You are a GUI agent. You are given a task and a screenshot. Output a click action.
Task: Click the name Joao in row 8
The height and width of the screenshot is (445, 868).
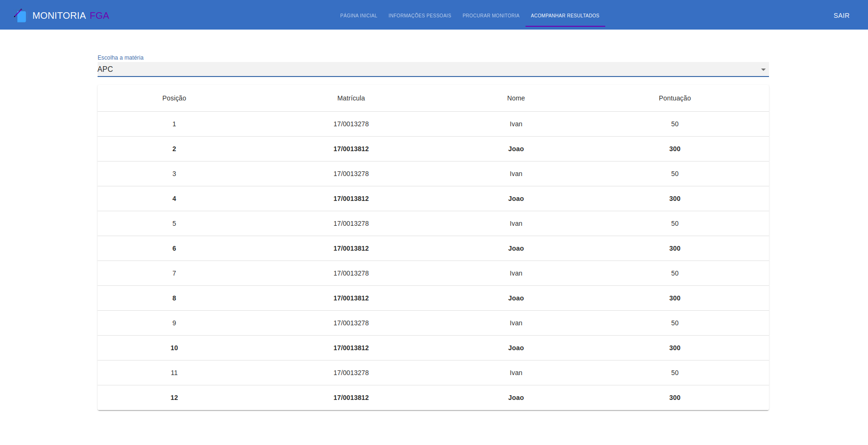516,298
